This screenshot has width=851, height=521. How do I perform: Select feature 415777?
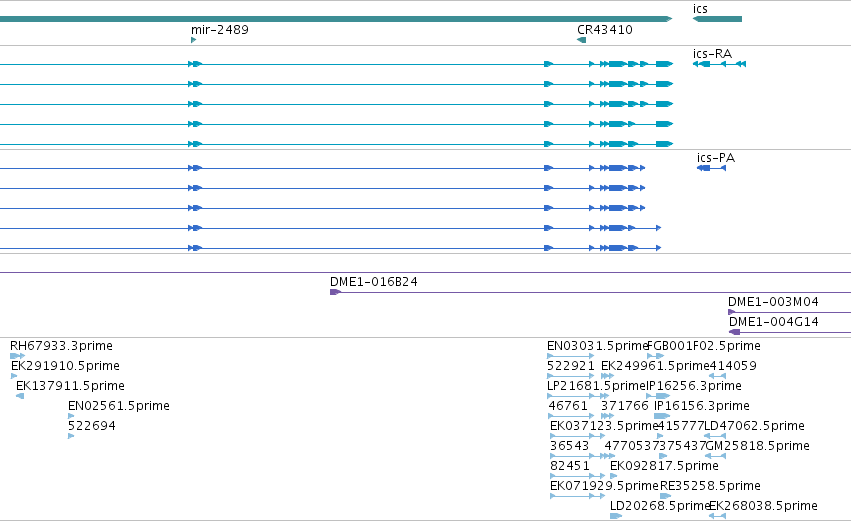[681, 426]
